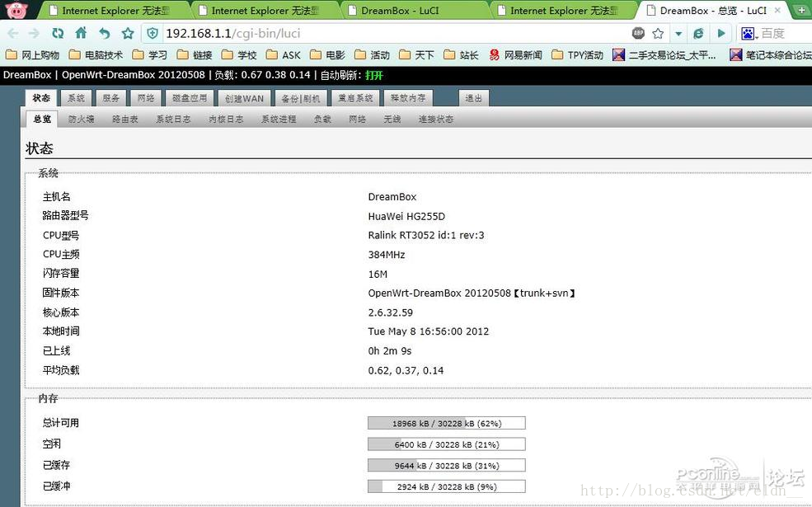Reload the page with the refresh icon
The width and height of the screenshot is (812, 507).
(58, 34)
